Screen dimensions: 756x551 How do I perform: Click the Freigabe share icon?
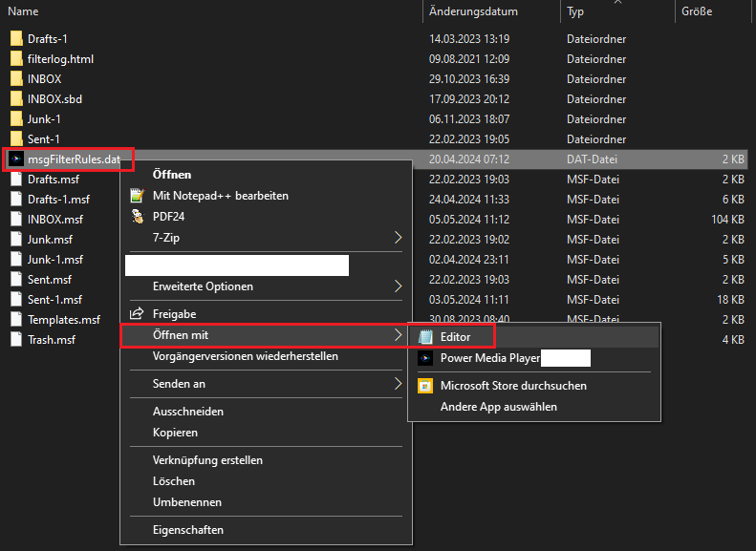tap(136, 313)
